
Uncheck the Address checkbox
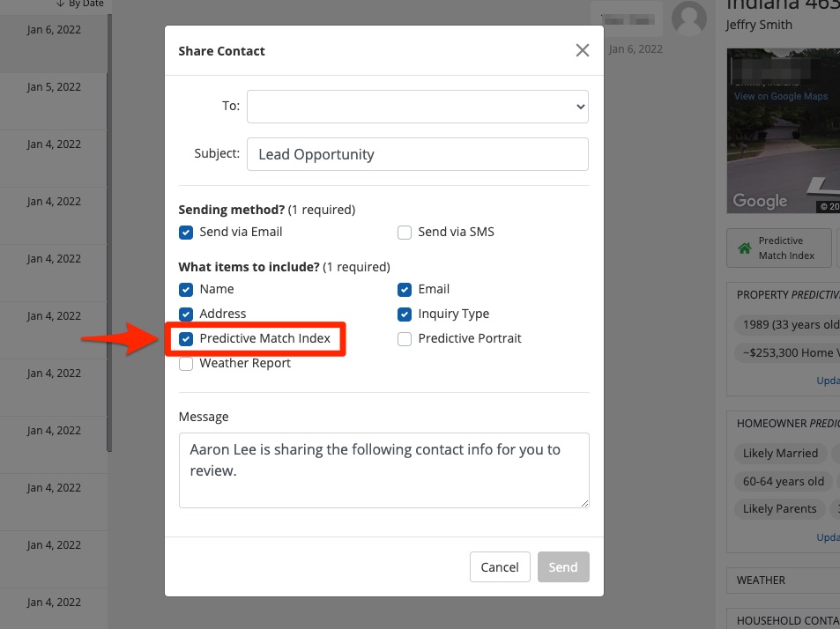(x=186, y=314)
